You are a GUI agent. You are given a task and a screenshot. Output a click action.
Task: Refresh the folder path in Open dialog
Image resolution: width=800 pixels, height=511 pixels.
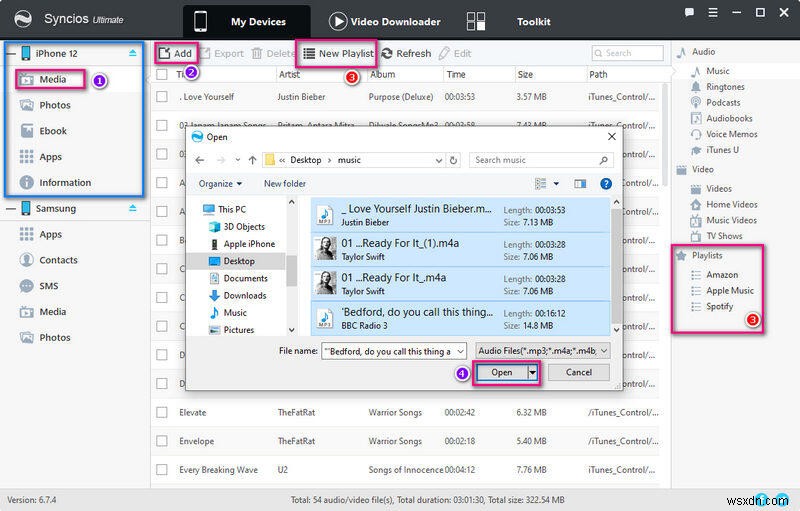(453, 160)
